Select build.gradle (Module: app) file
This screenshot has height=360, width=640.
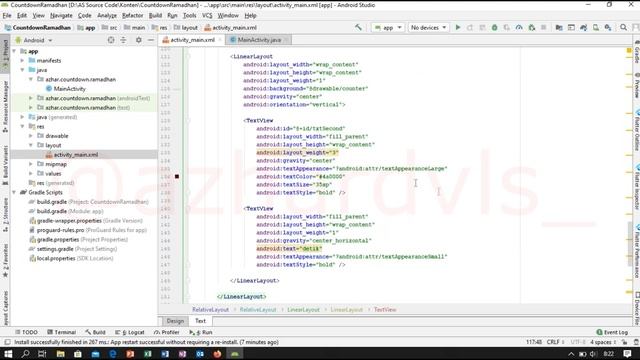(70, 211)
